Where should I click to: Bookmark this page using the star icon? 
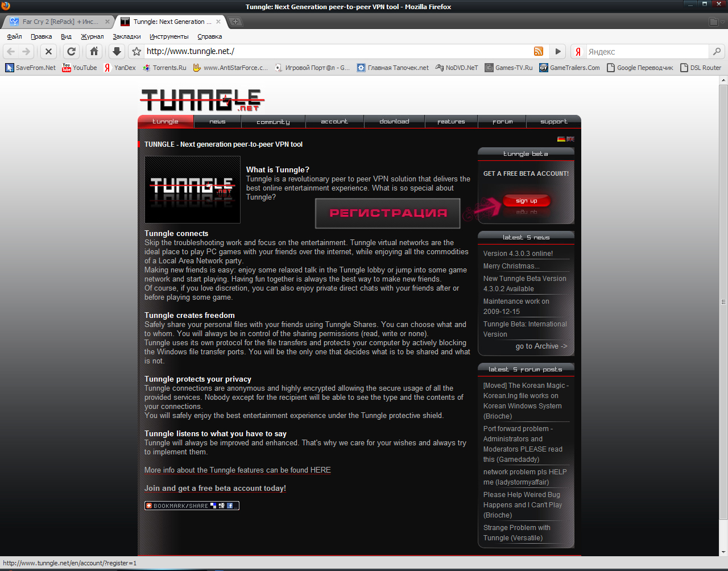coord(136,52)
